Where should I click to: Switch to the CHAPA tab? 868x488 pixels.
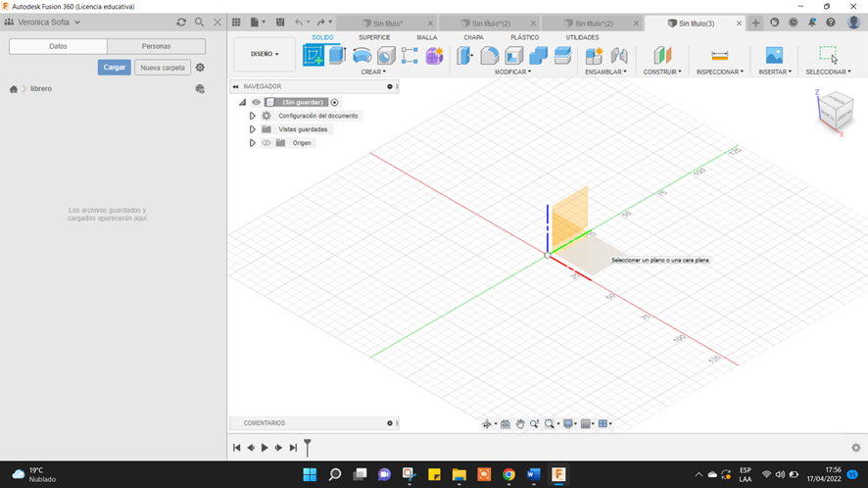coord(473,37)
